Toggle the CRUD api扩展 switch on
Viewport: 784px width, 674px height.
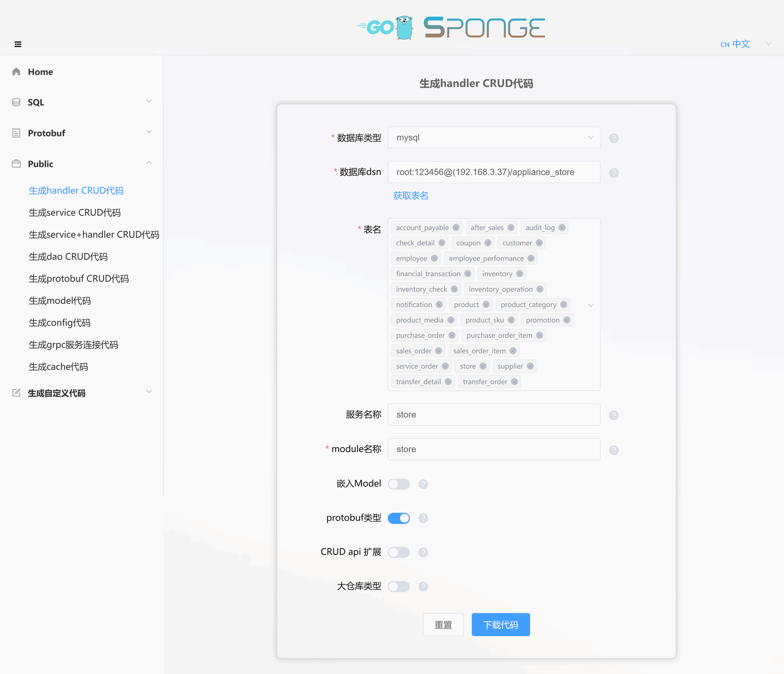399,552
